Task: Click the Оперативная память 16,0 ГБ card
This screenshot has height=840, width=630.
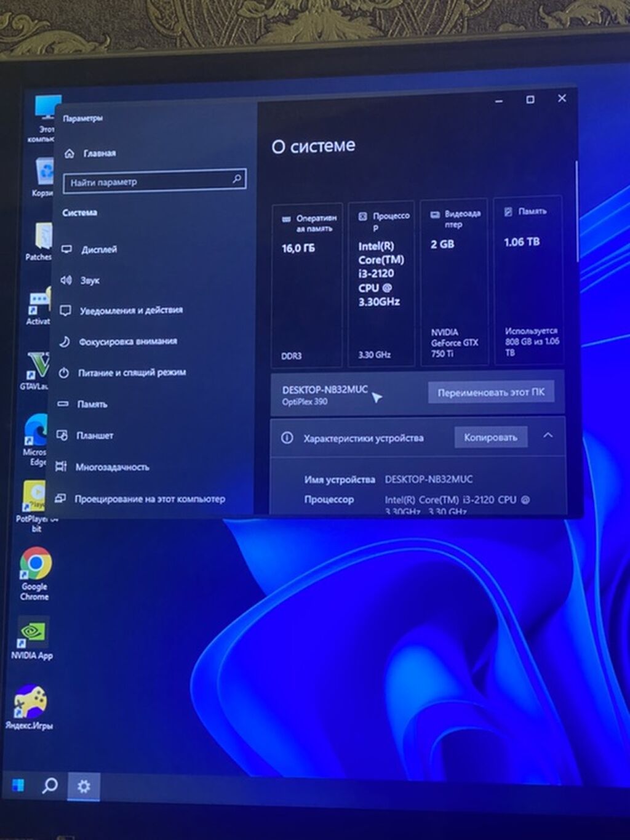Action: pyautogui.click(x=307, y=285)
